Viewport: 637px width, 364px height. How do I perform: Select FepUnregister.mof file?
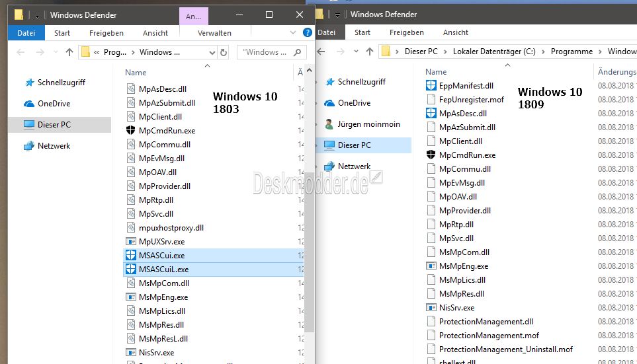click(471, 99)
